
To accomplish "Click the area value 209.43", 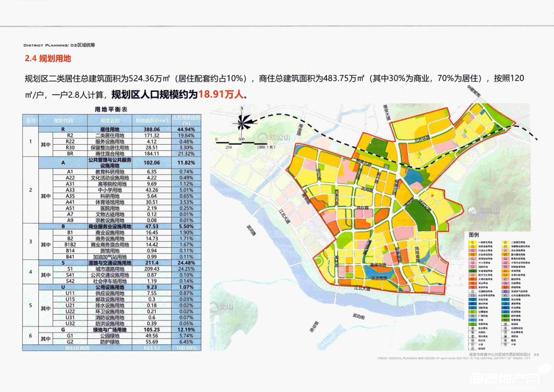I will tap(151, 269).
